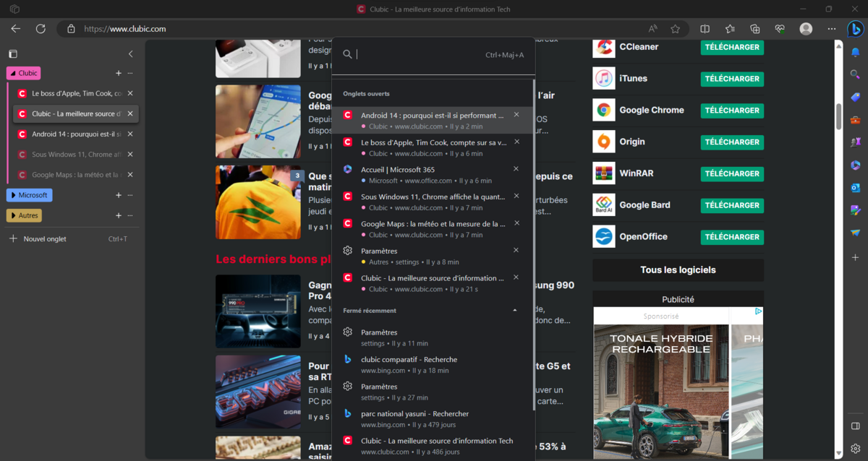Click the TÉLÉCHARGER button for Google Chrome
The width and height of the screenshot is (868, 461).
click(x=732, y=111)
